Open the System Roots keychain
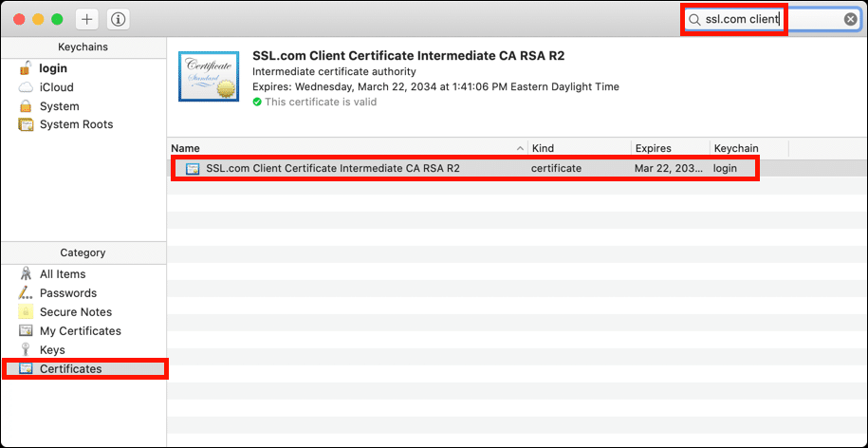868x448 pixels. click(x=75, y=124)
